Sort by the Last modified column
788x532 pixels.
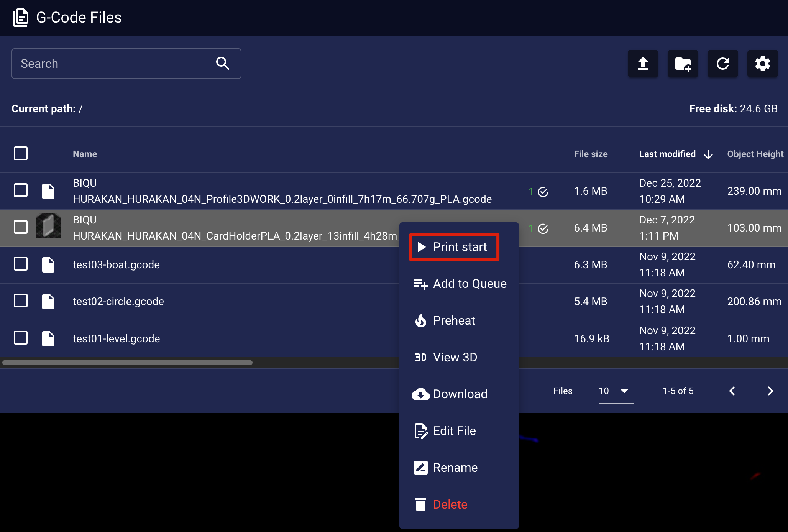pos(667,154)
